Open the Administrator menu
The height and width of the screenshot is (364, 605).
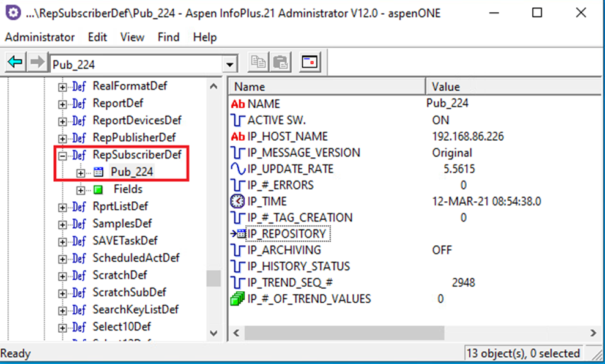coord(40,37)
